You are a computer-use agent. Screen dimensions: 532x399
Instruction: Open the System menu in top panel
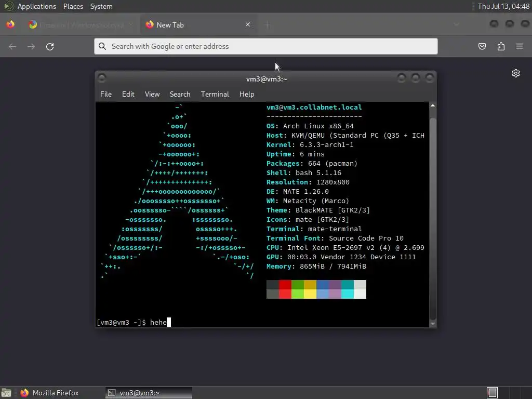tap(101, 6)
